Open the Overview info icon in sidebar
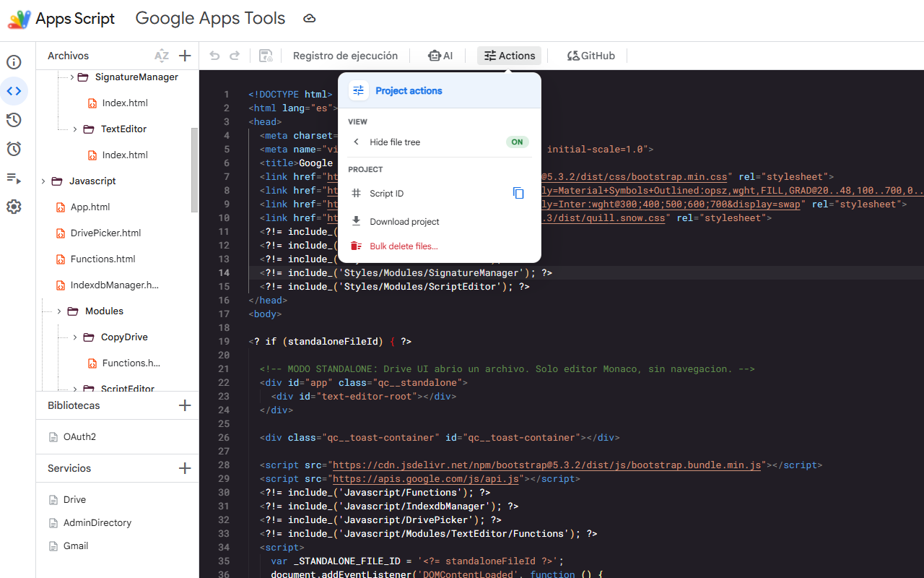This screenshot has width=924, height=578. tap(14, 62)
